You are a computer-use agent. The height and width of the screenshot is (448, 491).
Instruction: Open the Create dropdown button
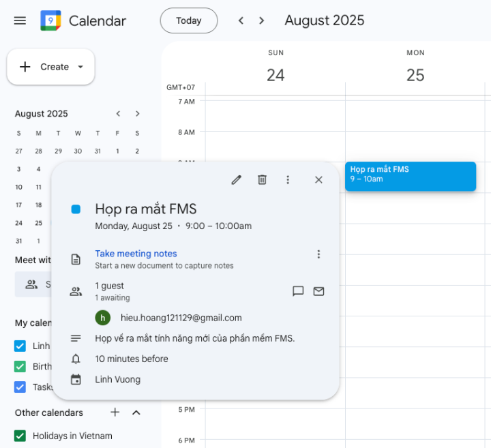pos(51,67)
